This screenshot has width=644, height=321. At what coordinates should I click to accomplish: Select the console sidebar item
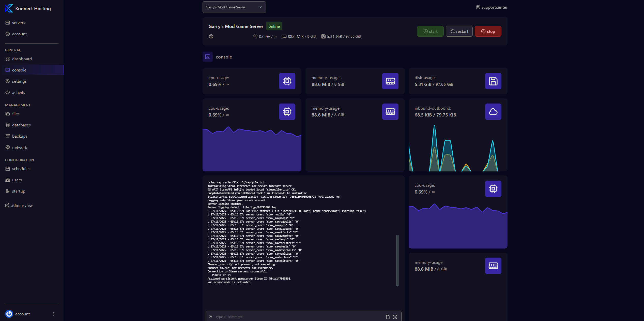[x=32, y=70]
